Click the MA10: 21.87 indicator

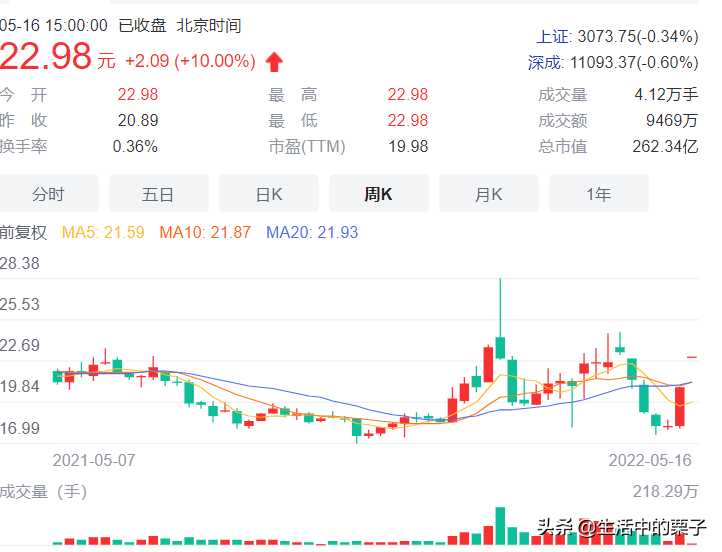pyautogui.click(x=205, y=232)
